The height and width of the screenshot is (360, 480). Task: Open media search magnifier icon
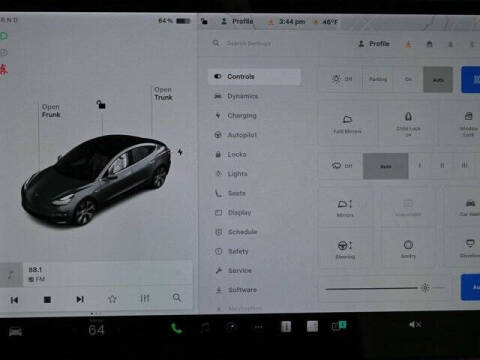point(177,298)
